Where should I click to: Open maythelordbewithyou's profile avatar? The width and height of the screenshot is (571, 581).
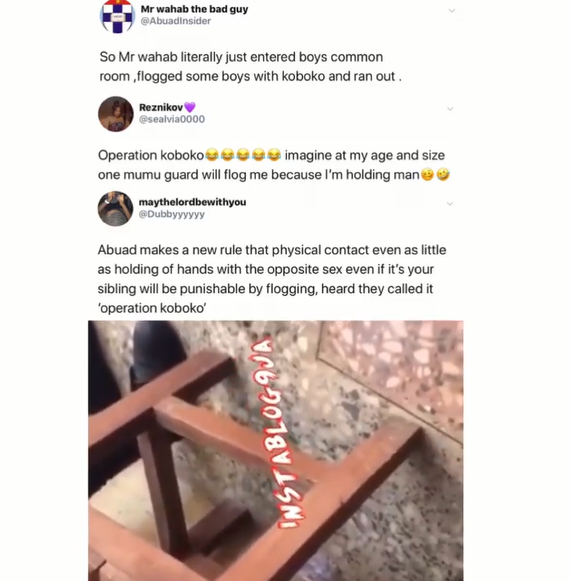115,209
